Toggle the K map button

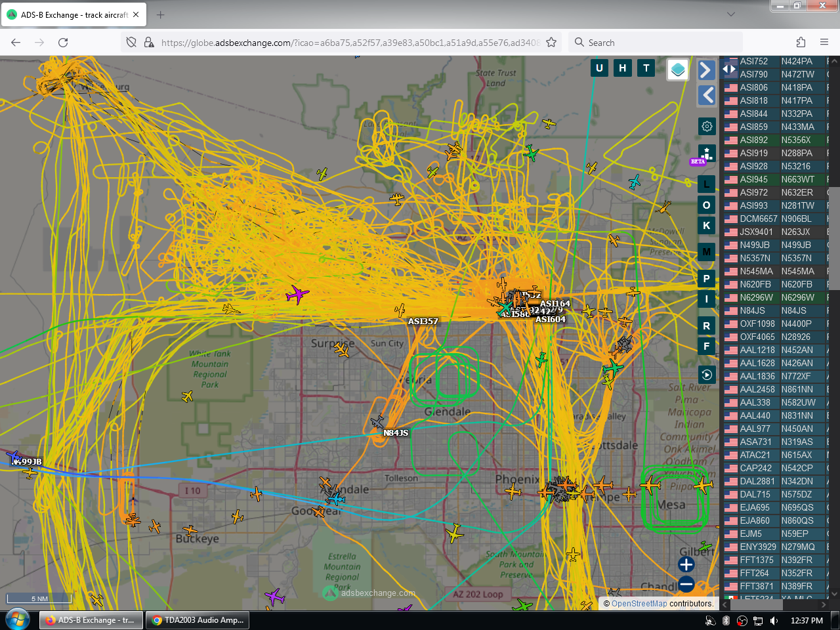707,225
